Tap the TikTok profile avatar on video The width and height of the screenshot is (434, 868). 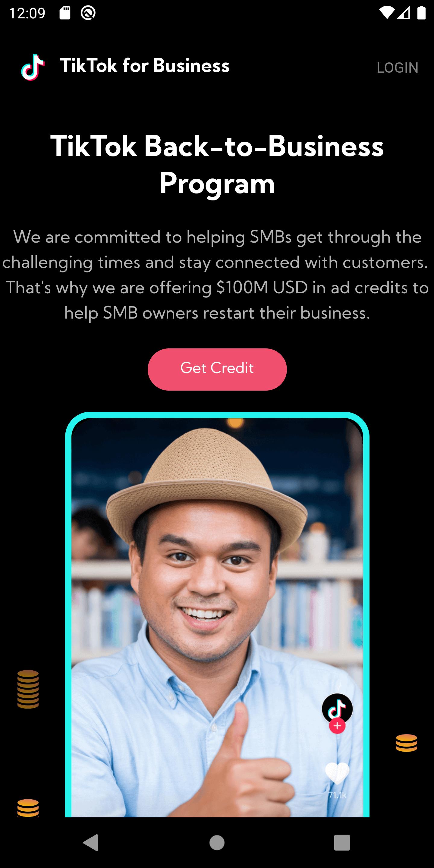click(337, 708)
